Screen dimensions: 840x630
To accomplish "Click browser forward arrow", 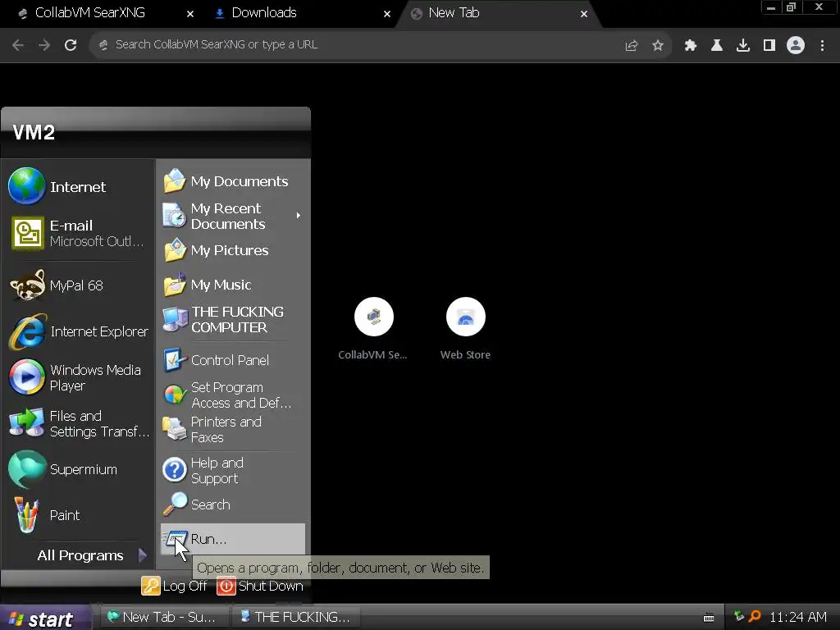I will click(44, 45).
